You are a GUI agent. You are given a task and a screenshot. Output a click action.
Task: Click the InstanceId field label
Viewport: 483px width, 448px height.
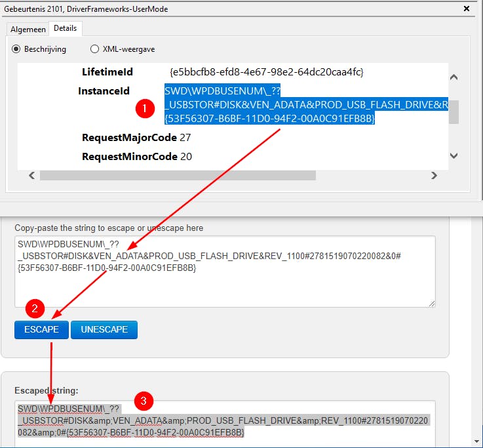(104, 91)
